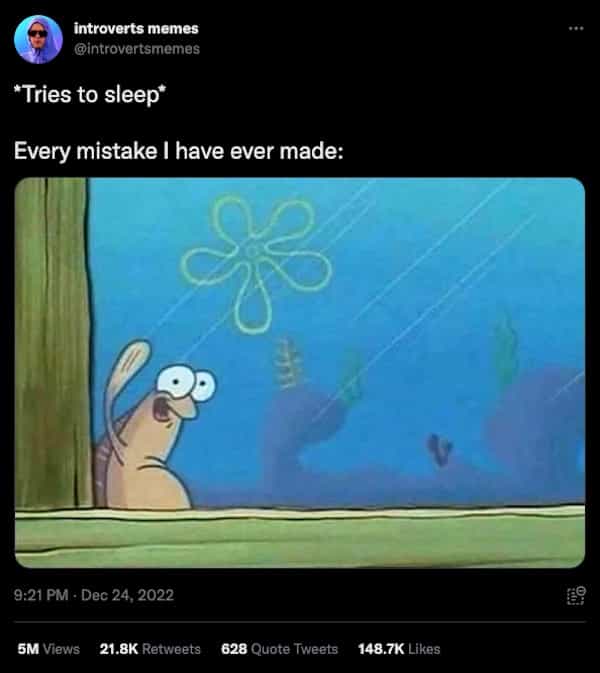This screenshot has width=600, height=673.
Task: Click the 9:21 PM timestamp
Action: point(41,595)
